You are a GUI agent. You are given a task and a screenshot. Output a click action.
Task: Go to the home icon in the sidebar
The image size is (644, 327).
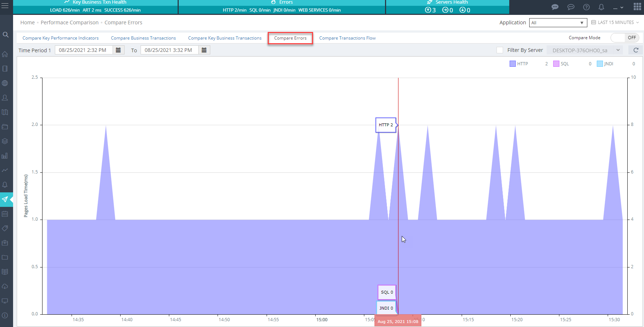(5, 54)
